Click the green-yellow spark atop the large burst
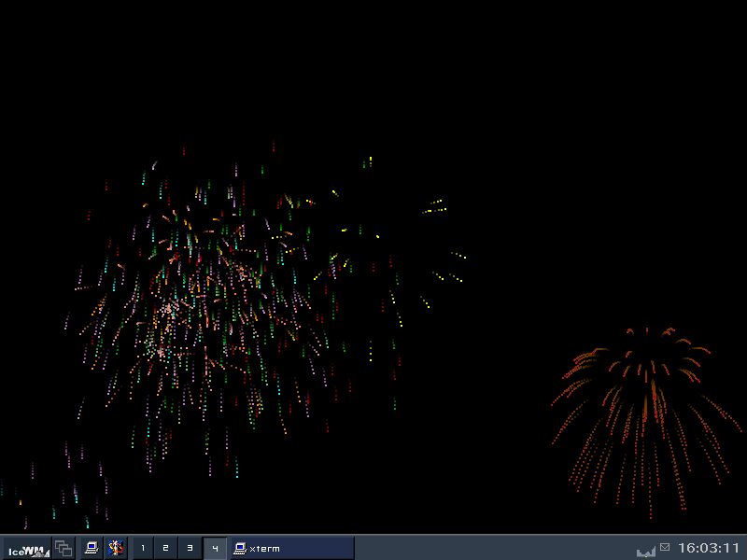The width and height of the screenshot is (747, 560). [x=369, y=161]
